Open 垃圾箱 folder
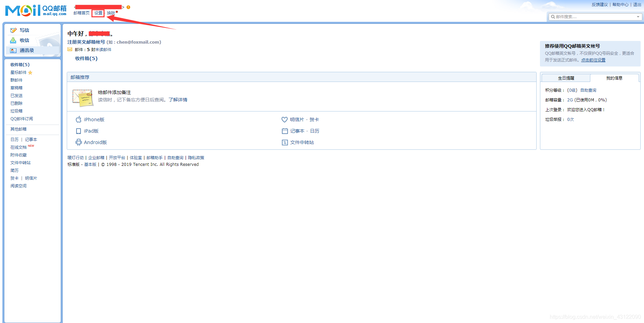 click(x=16, y=111)
